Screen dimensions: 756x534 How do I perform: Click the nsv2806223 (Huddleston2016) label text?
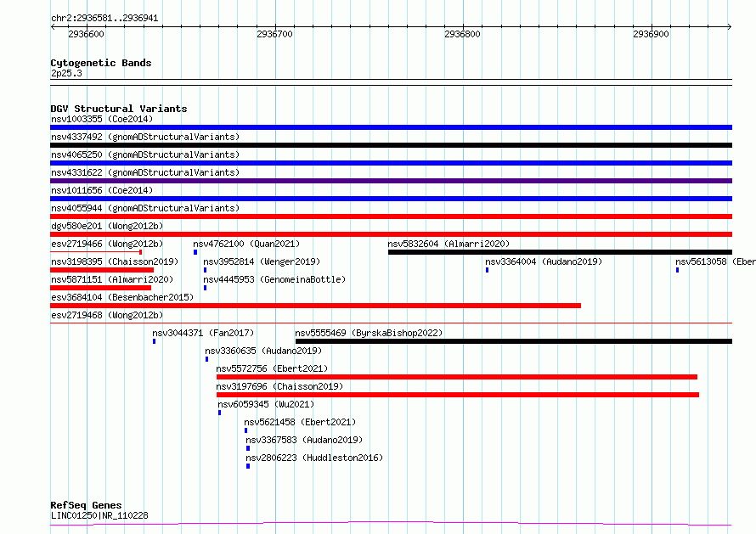coord(314,458)
